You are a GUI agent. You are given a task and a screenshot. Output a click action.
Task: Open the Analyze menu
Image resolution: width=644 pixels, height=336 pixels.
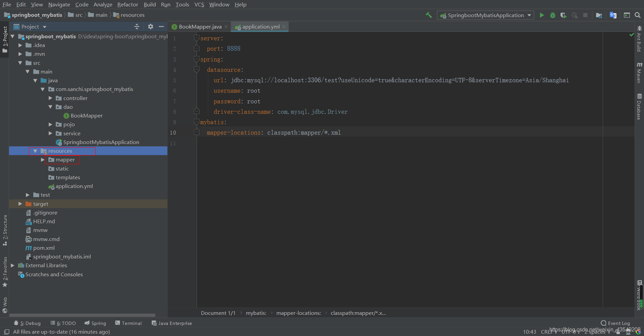tap(103, 4)
